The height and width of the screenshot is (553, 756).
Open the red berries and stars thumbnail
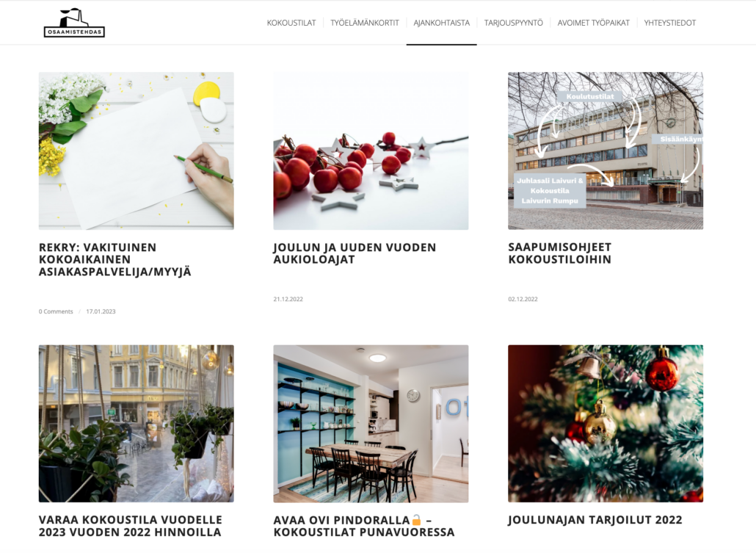[x=371, y=151]
